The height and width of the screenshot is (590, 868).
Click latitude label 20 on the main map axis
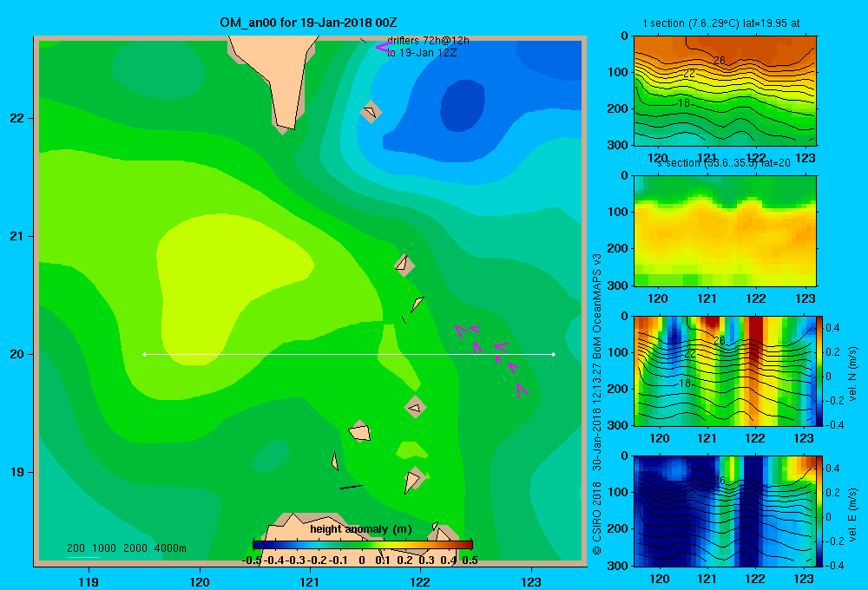point(17,354)
